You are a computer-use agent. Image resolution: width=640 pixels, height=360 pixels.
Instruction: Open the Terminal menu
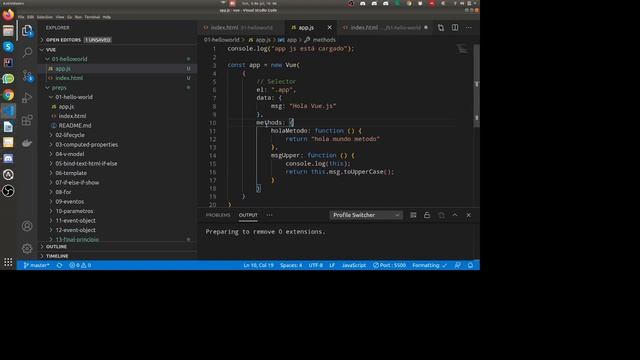pos(92,17)
